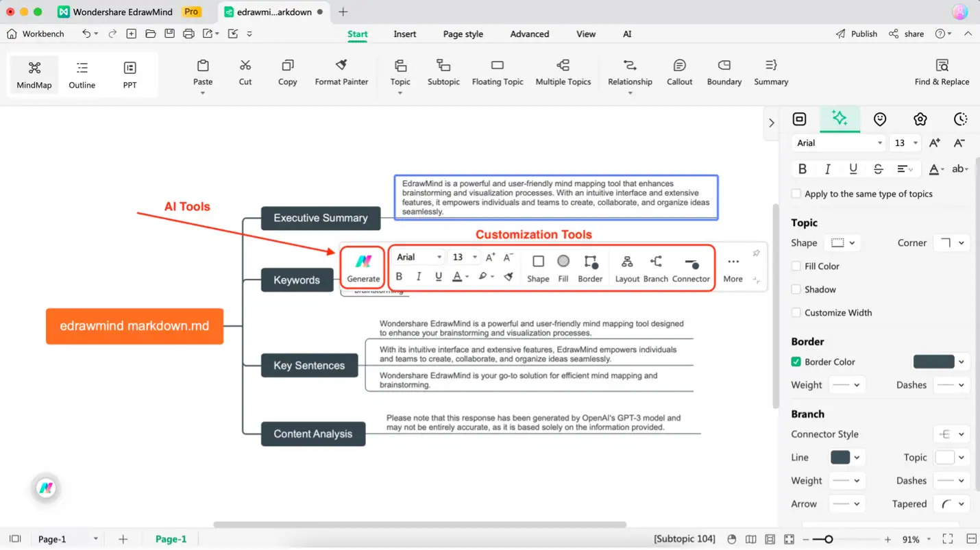Open the Border Weight dropdown
Screen dimensions: 980x550
(847, 385)
